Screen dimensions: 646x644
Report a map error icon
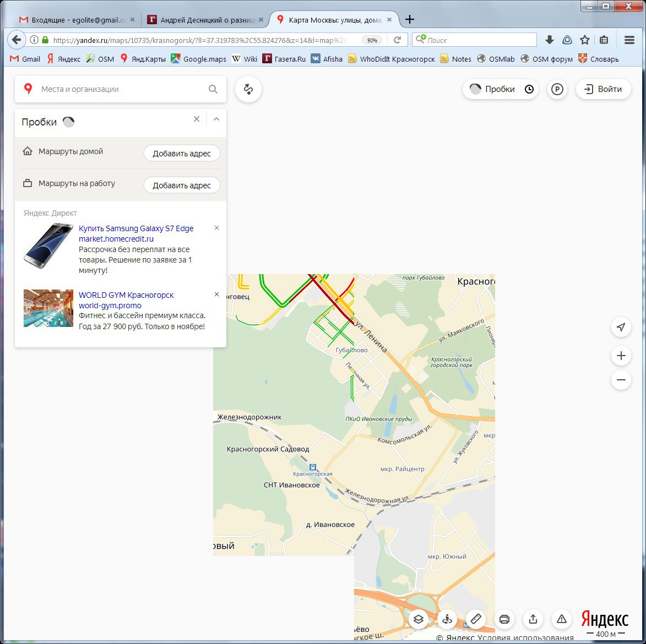561,619
